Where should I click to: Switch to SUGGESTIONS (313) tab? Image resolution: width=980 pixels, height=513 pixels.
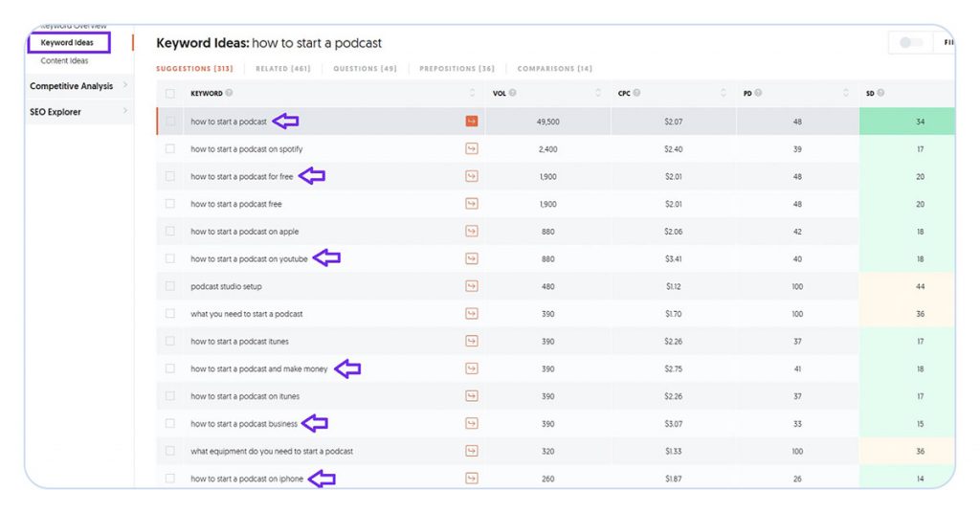coord(194,69)
